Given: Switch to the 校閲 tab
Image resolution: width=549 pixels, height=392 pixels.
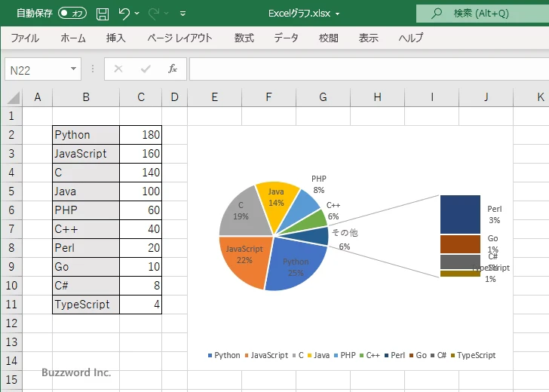Looking at the screenshot, I should tap(329, 38).
